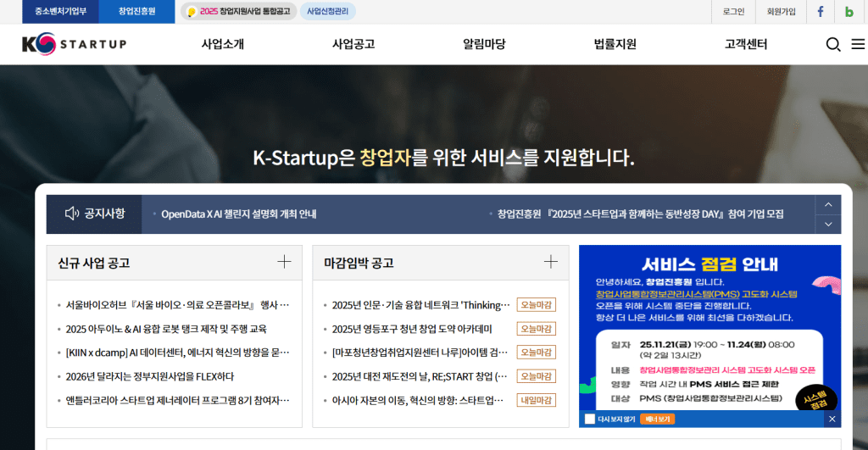
Task: Click the 로그인 link
Action: pyautogui.click(x=733, y=12)
